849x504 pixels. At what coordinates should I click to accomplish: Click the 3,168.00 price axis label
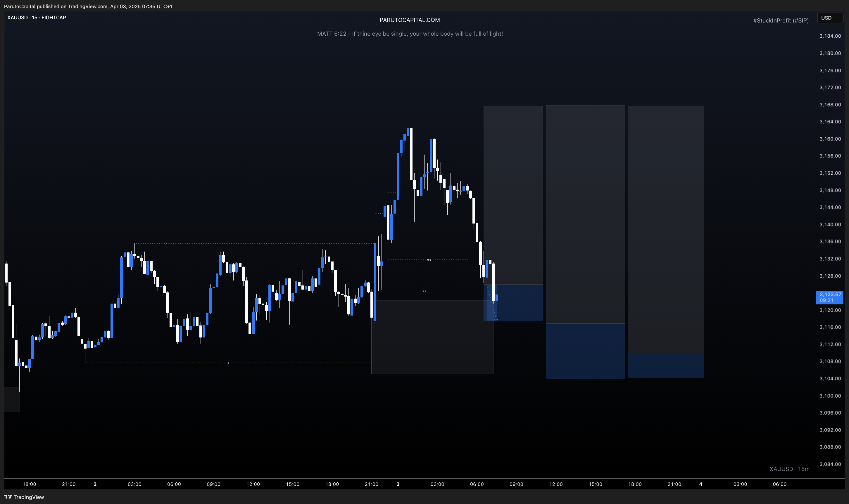tap(830, 105)
